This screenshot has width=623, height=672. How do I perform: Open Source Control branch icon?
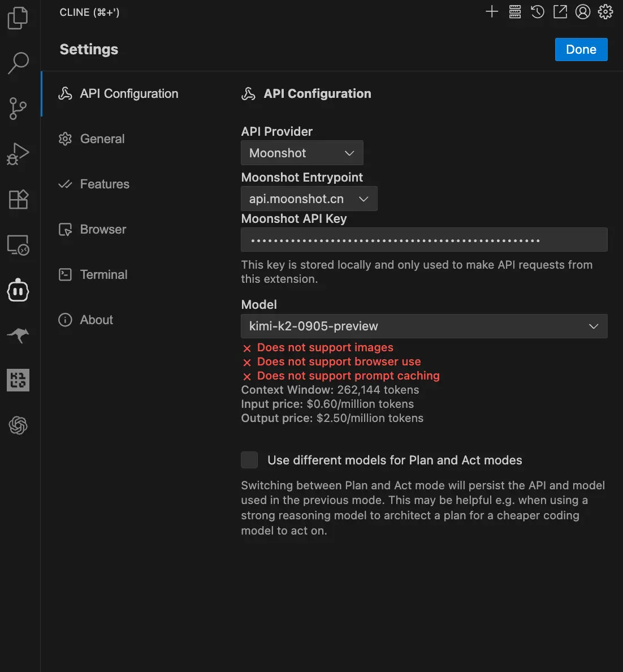click(18, 109)
